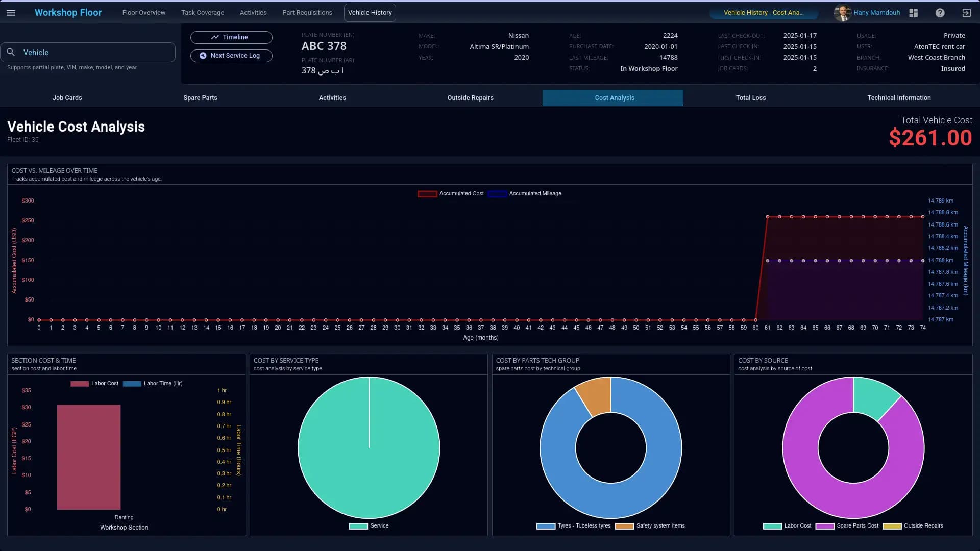980x551 pixels.
Task: Open Part Requisitions in the top menu
Action: point(307,13)
